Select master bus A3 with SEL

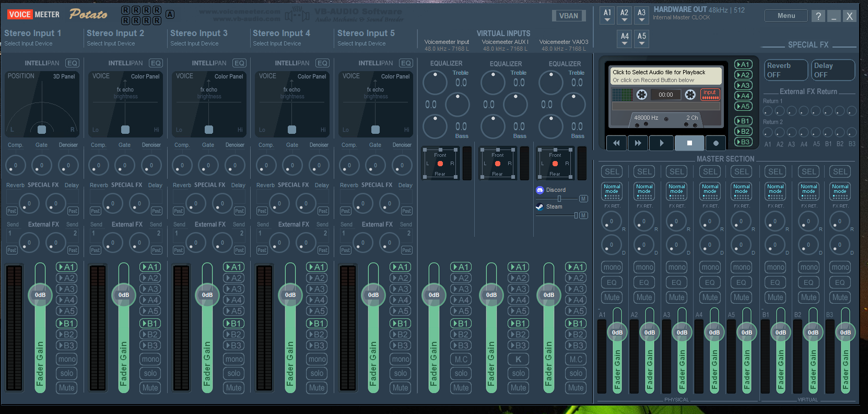[677, 171]
